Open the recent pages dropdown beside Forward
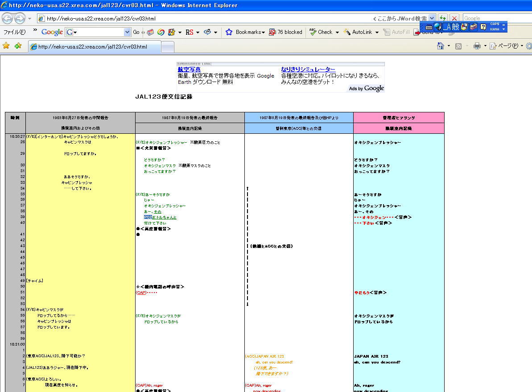 29,18
